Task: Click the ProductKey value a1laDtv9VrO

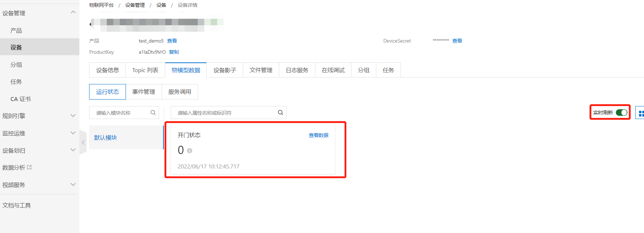Action: 152,52
